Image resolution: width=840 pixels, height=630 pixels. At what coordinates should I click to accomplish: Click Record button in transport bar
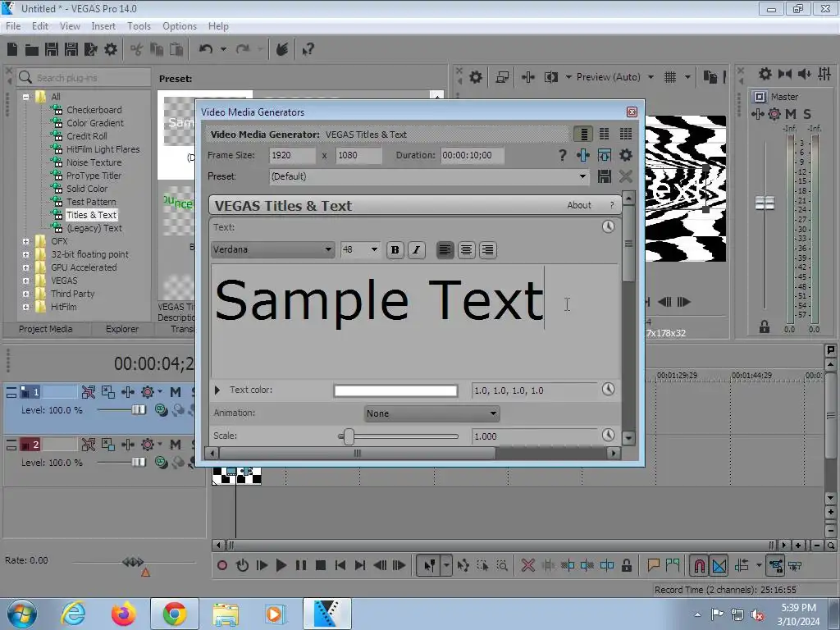tap(222, 565)
